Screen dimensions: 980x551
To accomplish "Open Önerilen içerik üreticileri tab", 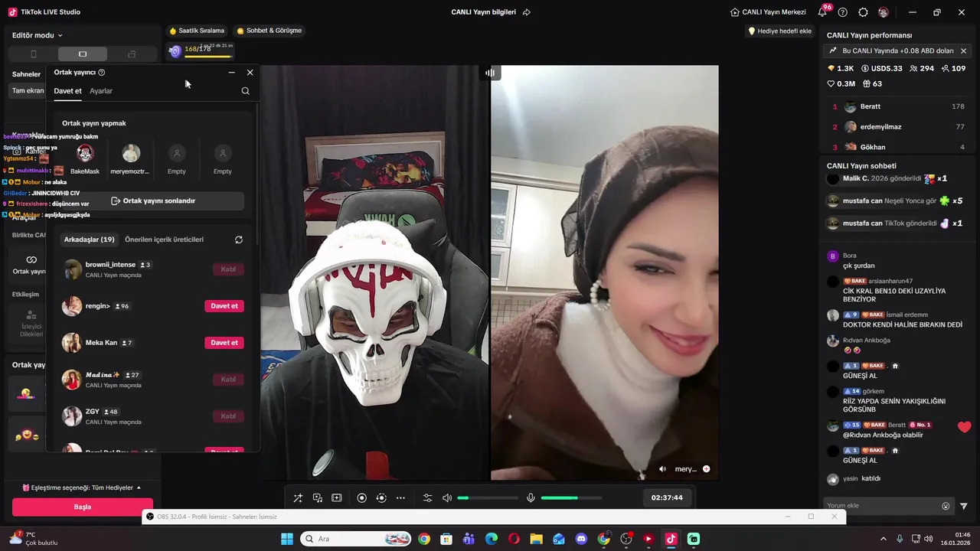I will point(165,240).
